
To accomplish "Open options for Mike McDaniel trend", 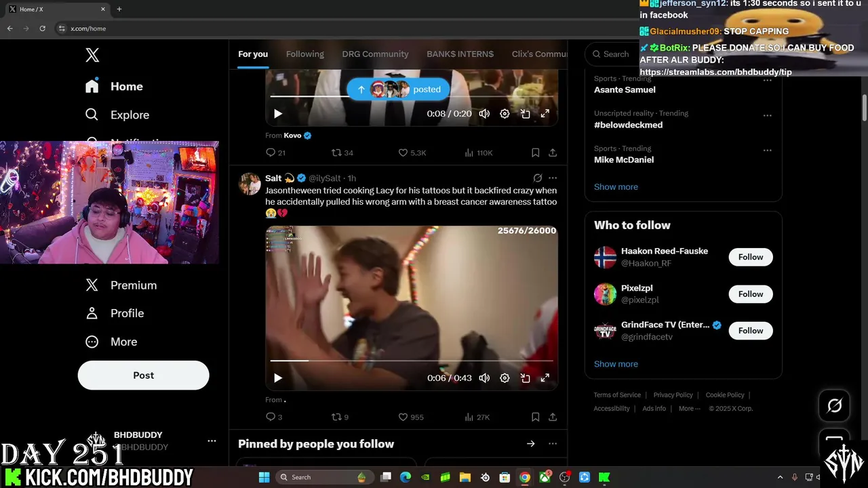I will pyautogui.click(x=767, y=150).
